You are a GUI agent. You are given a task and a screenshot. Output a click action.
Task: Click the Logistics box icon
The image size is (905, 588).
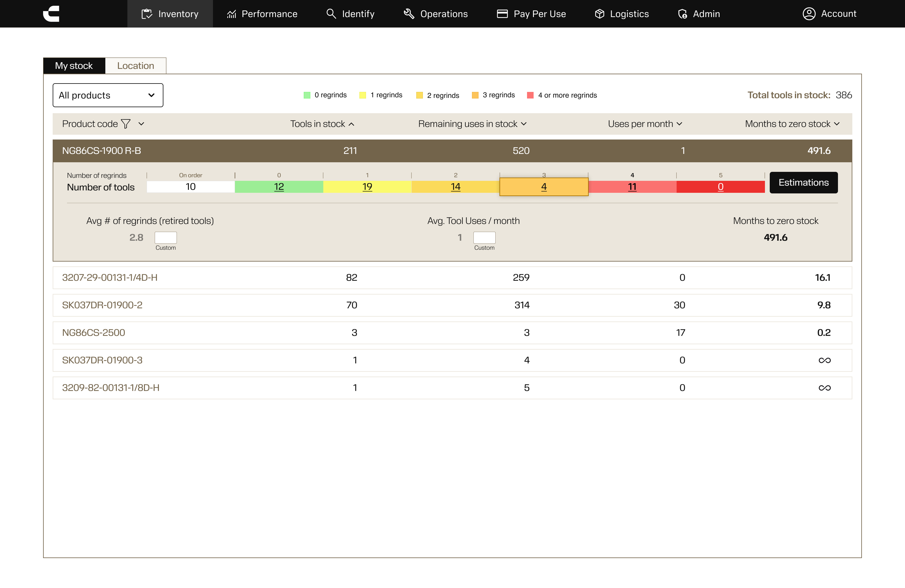pos(600,14)
